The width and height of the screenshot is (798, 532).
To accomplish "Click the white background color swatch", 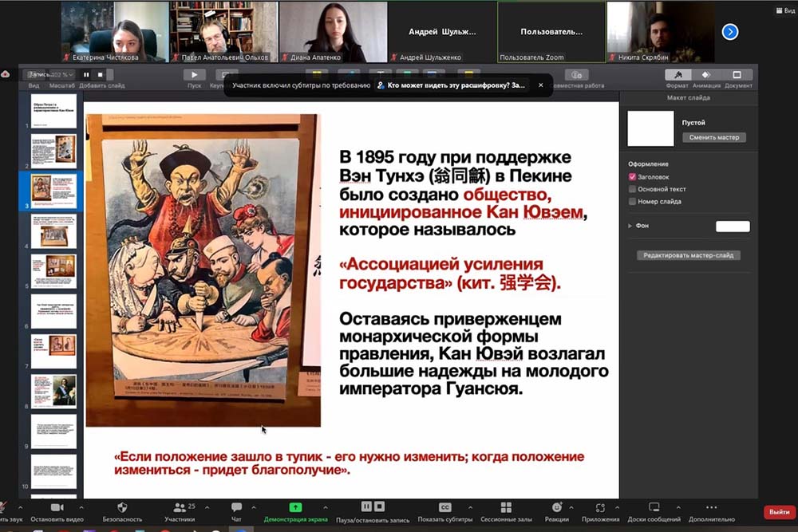I will pyautogui.click(x=733, y=227).
